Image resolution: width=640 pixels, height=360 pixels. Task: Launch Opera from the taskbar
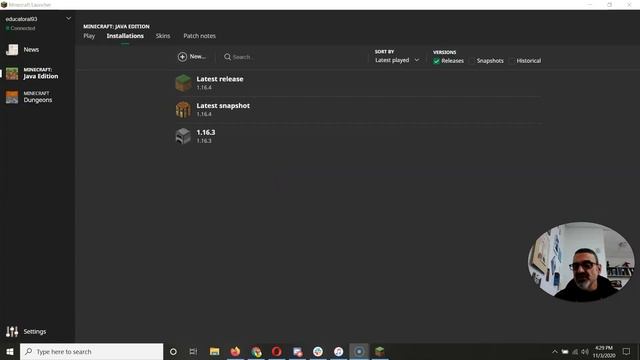276,351
